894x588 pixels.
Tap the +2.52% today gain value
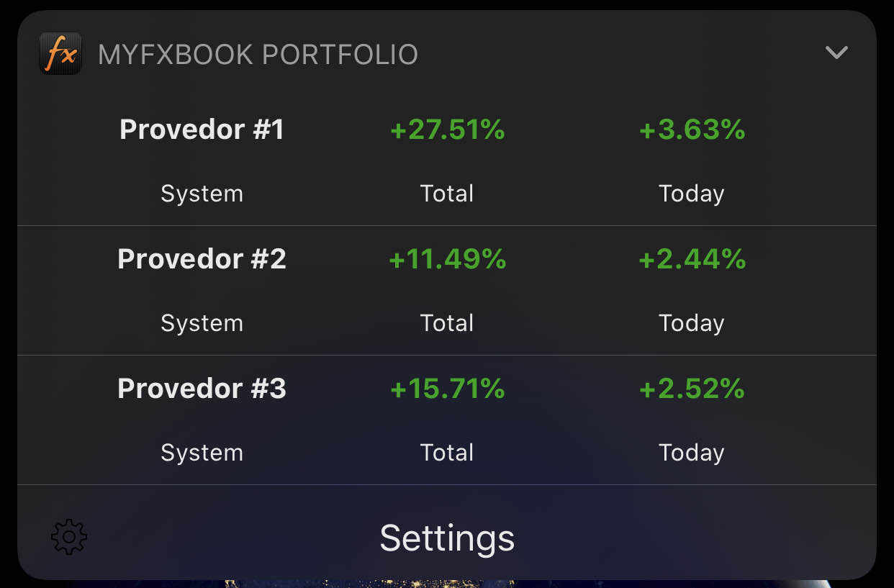pos(692,389)
